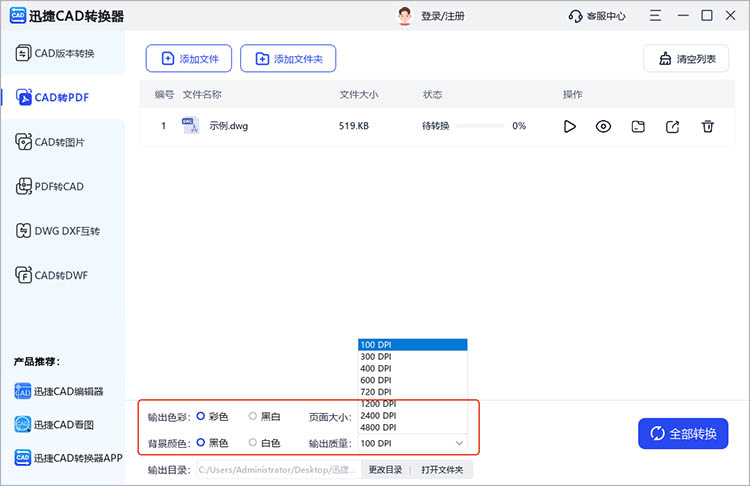Choose 600 DPI output quality

click(x=413, y=380)
